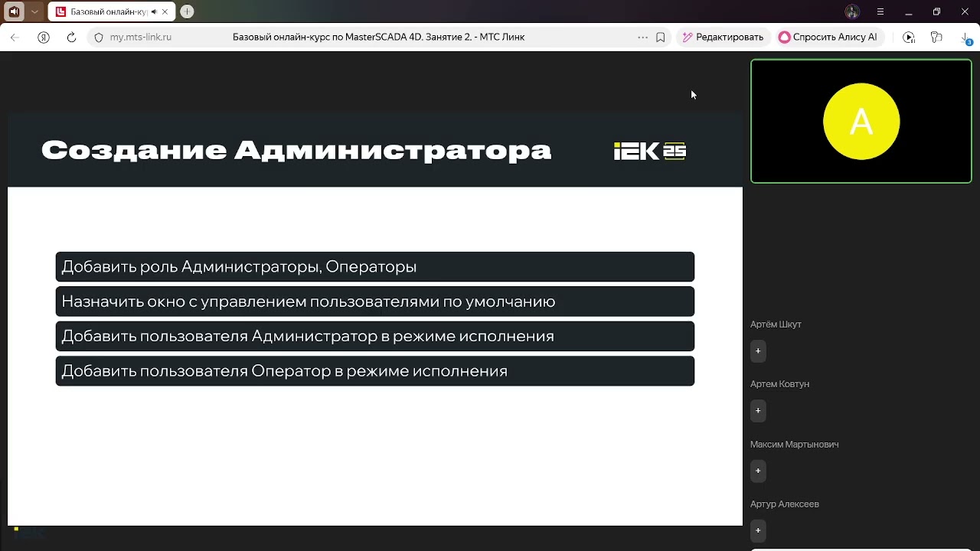Click the line Добавить пользователя Администратор
This screenshot has width=980, height=551.
pyautogui.click(x=375, y=336)
